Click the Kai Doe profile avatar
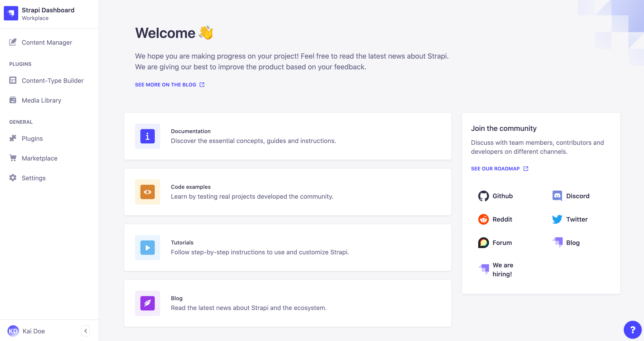644x341 pixels. 13,331
